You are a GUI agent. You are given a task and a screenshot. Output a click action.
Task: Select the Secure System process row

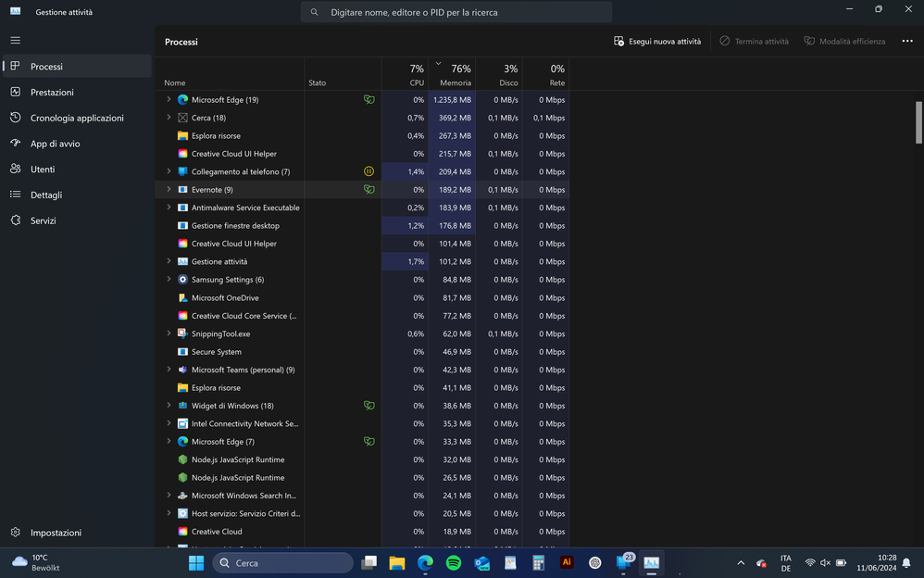[363, 351]
